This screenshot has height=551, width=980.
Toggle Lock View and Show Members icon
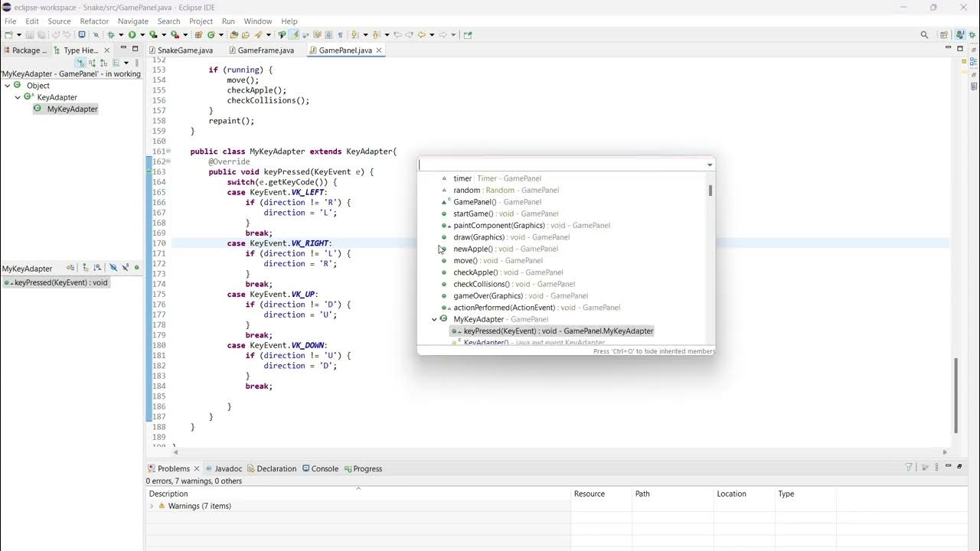point(70,268)
